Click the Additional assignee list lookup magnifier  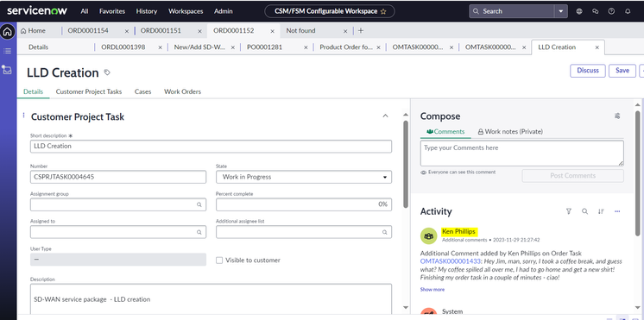[x=384, y=232]
